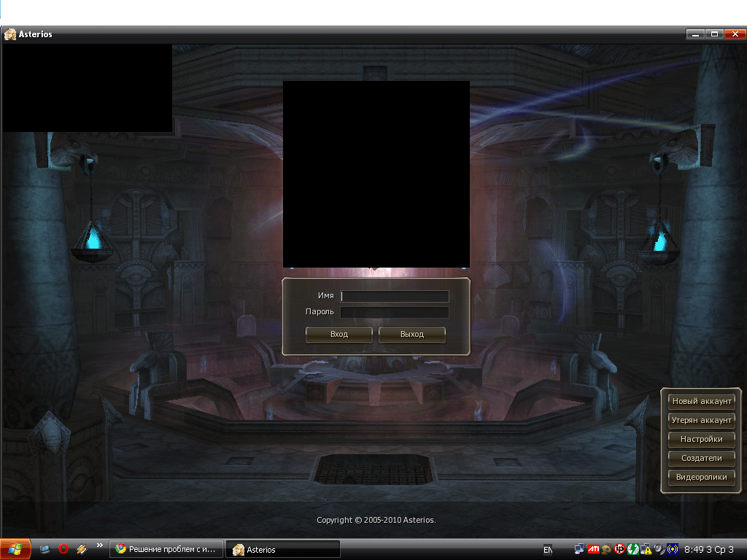Click the Asterios title bar icon

[9, 34]
